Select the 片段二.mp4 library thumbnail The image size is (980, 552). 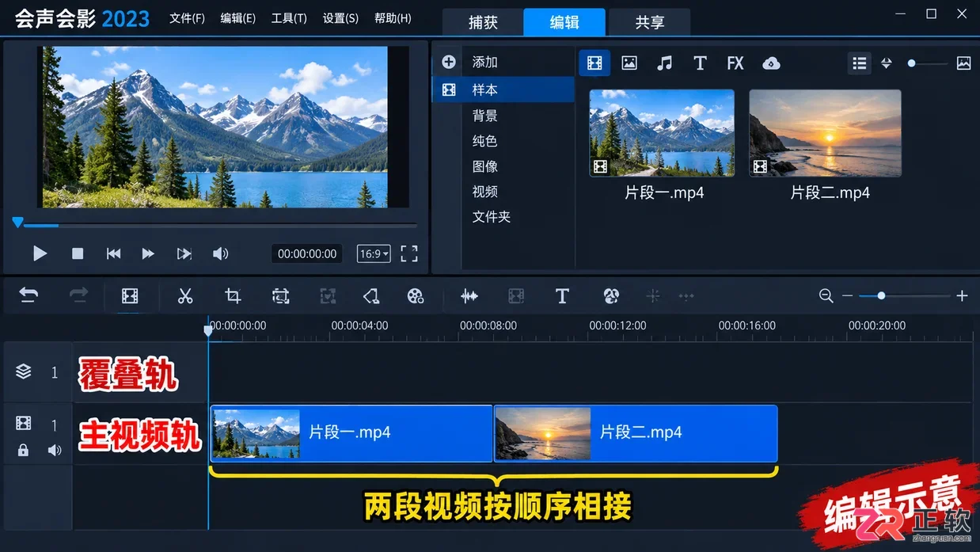(825, 132)
